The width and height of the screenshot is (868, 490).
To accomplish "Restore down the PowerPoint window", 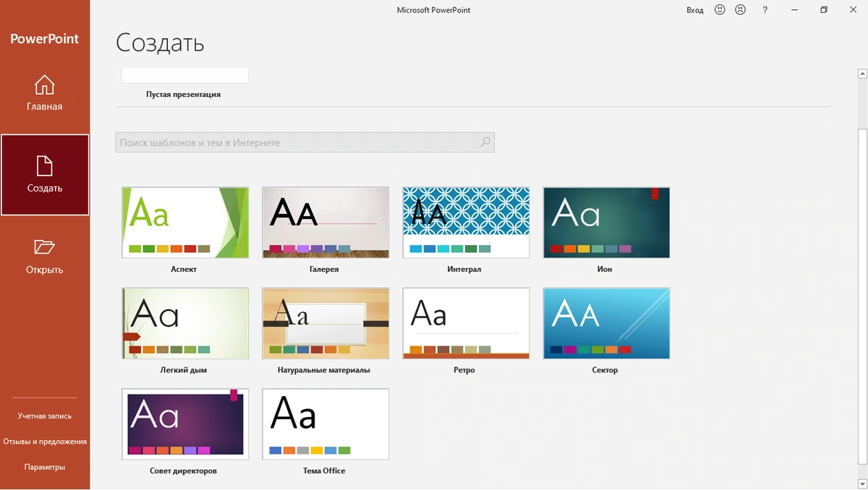I will 824,10.
